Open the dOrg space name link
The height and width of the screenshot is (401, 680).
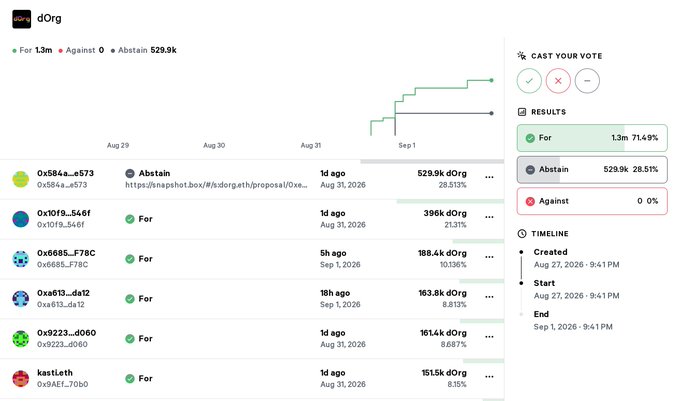(49, 18)
